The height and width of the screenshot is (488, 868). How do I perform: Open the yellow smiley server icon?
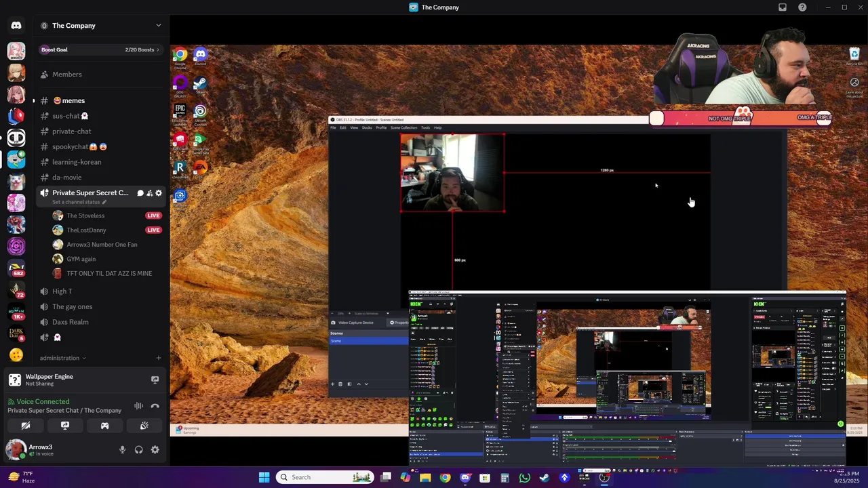pos(16,354)
